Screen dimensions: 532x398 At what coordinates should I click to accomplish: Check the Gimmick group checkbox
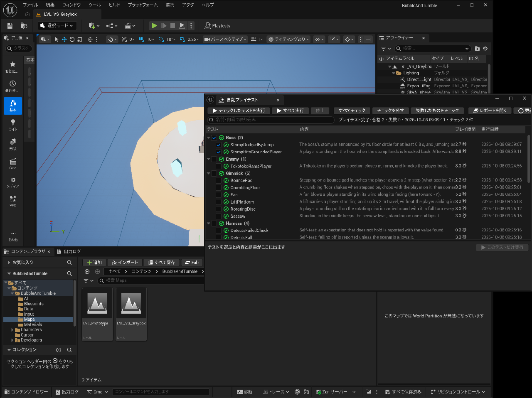(214, 174)
